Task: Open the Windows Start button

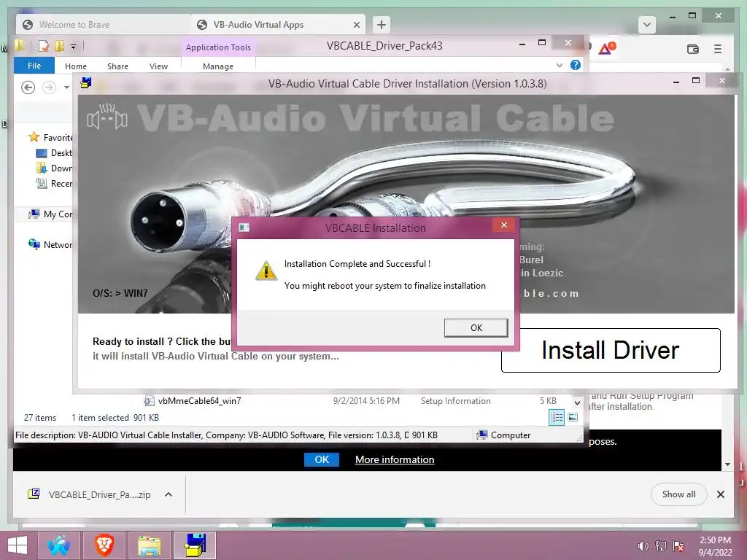Action: click(x=18, y=545)
